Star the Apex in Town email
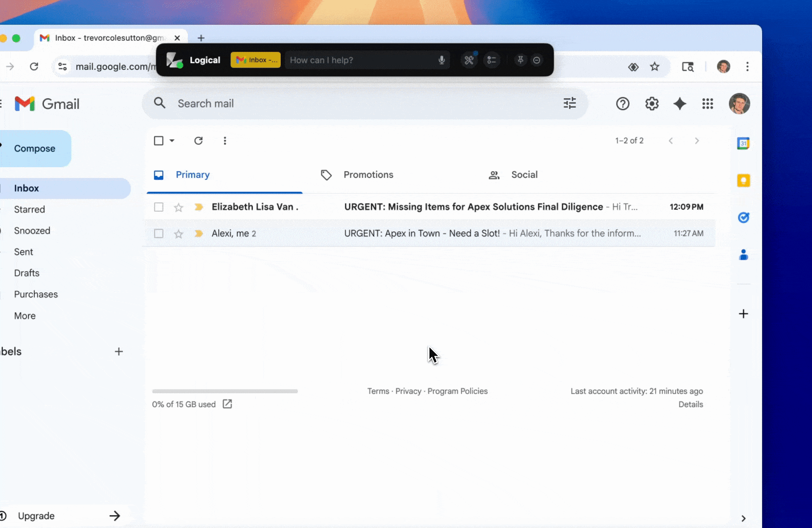This screenshot has height=528, width=812. point(179,234)
